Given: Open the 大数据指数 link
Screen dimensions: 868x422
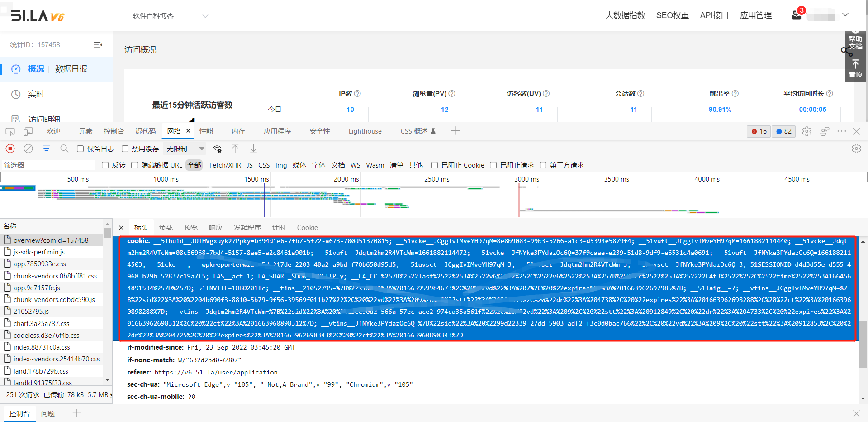Looking at the screenshot, I should pyautogui.click(x=625, y=15).
